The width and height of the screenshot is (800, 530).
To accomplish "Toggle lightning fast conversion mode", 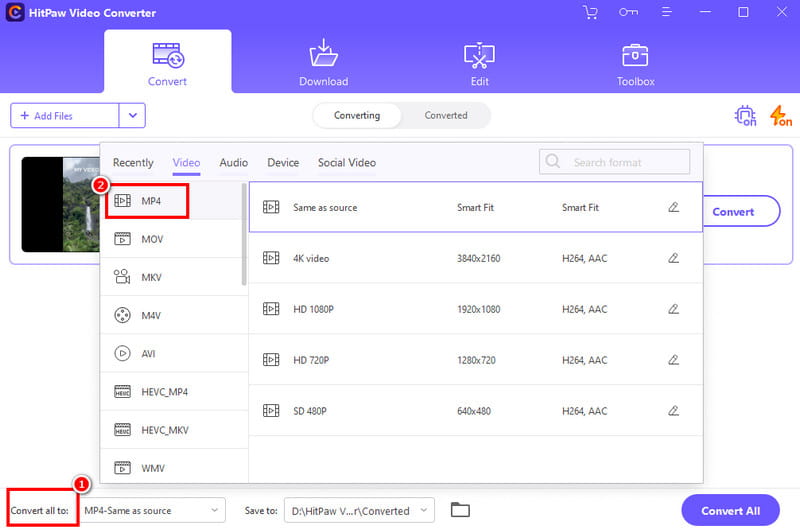I will [780, 116].
